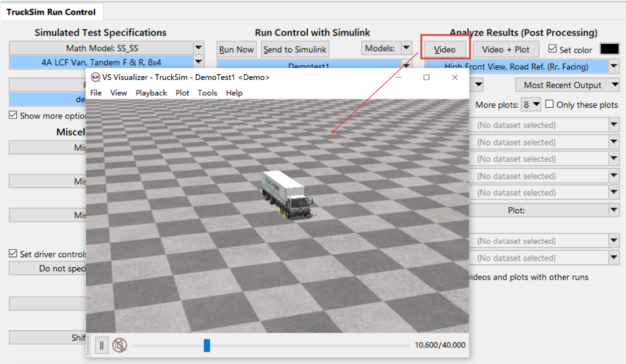Click the Run Now button
The height and width of the screenshot is (364, 626).
pyautogui.click(x=236, y=49)
